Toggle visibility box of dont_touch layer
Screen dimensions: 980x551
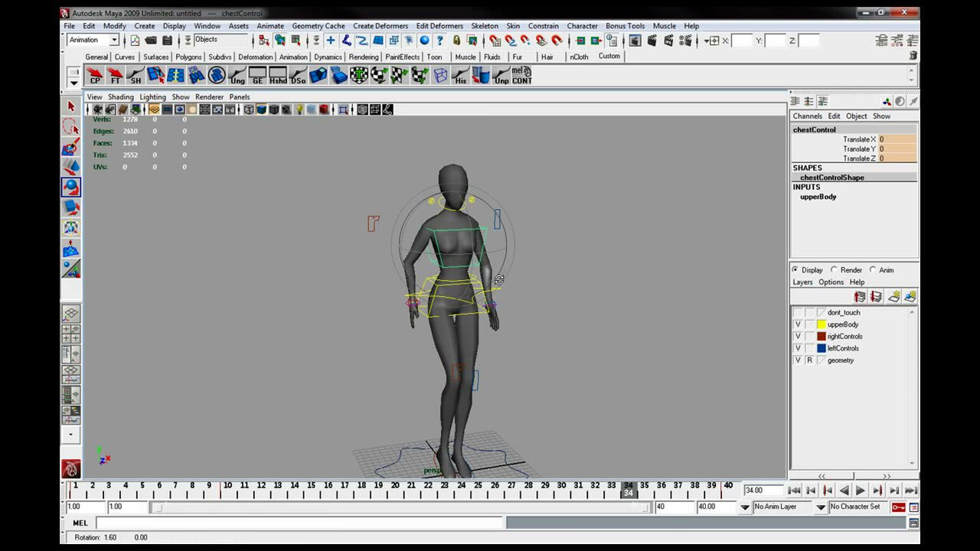tap(798, 312)
